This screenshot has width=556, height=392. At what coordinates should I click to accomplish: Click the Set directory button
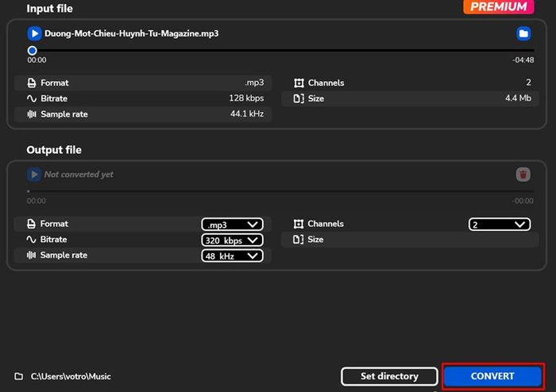(x=389, y=376)
